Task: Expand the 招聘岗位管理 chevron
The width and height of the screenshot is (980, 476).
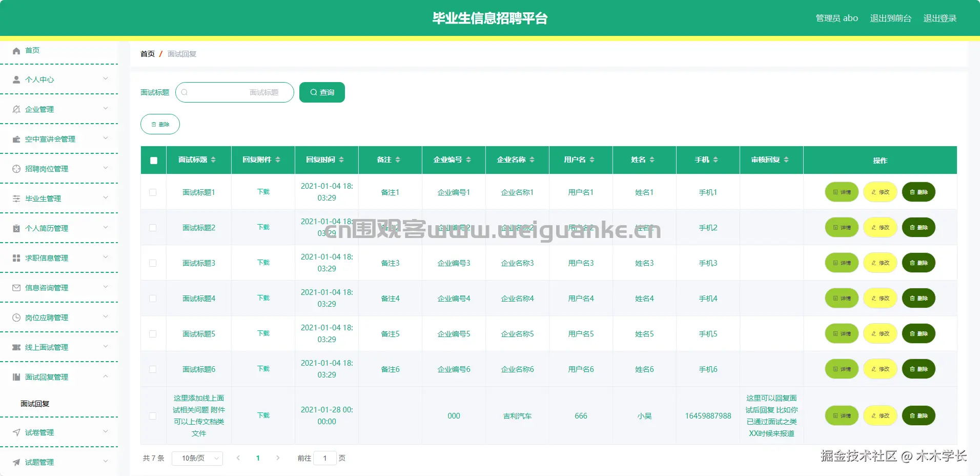Action: (x=106, y=168)
